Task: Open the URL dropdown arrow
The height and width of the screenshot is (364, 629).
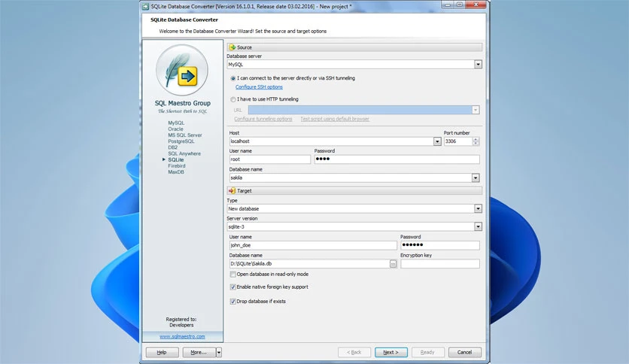Action: (476, 110)
